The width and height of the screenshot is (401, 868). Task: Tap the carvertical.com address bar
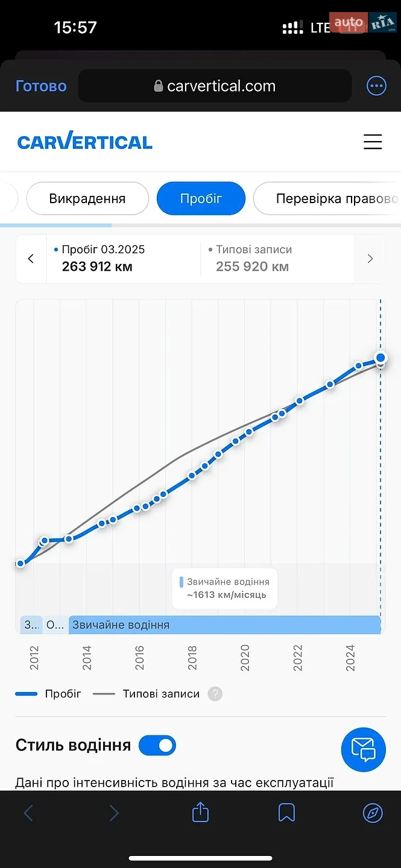click(215, 86)
